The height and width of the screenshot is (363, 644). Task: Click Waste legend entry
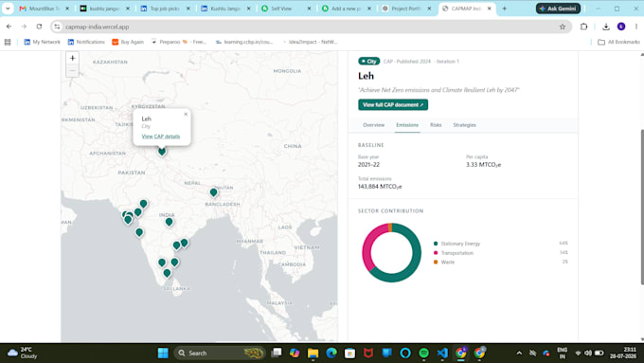pyautogui.click(x=444, y=262)
